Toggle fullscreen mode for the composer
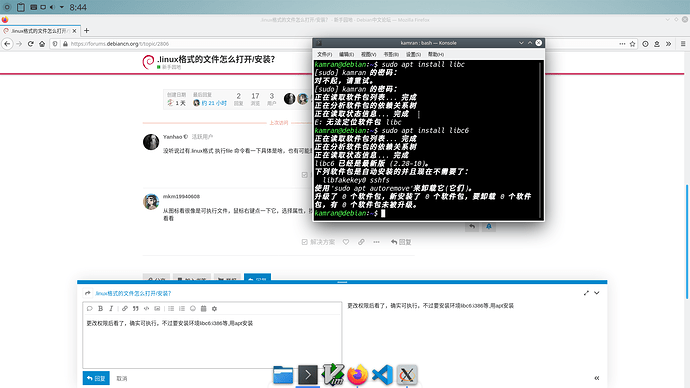 point(586,293)
